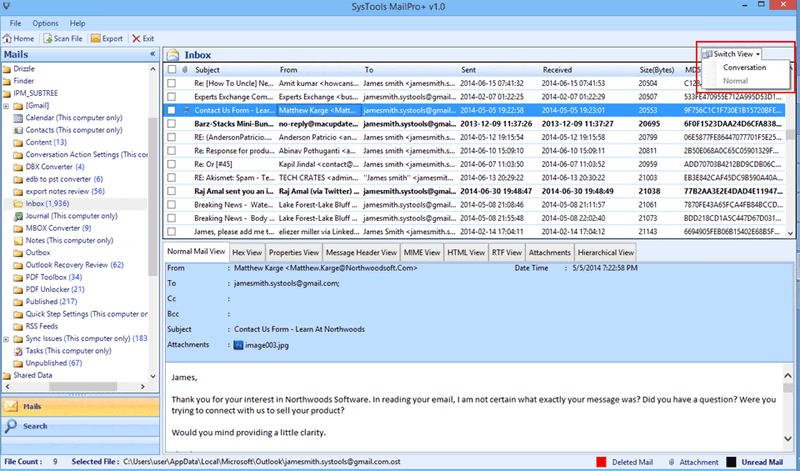Select the Breaking News - Body email row
The height and width of the screenshot is (471, 800).
pos(474,218)
